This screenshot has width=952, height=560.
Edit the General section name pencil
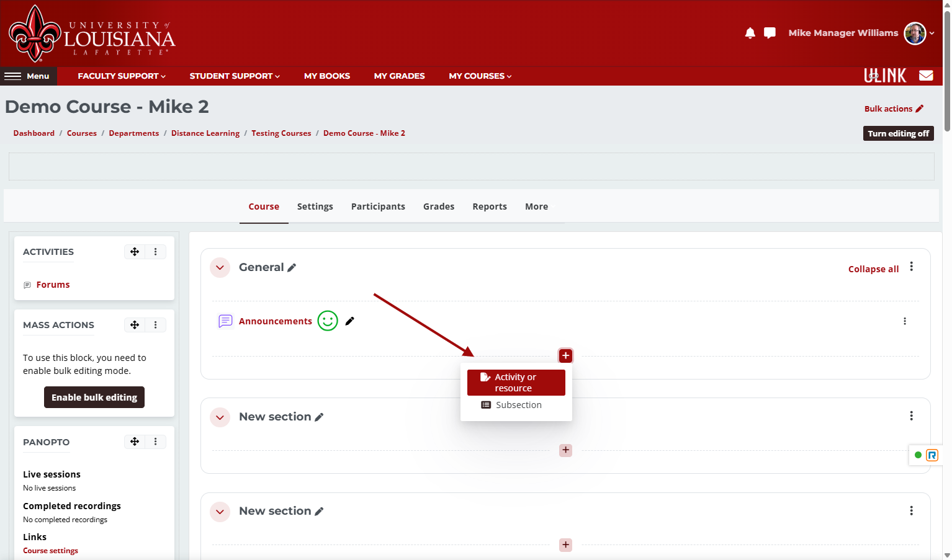point(292,268)
